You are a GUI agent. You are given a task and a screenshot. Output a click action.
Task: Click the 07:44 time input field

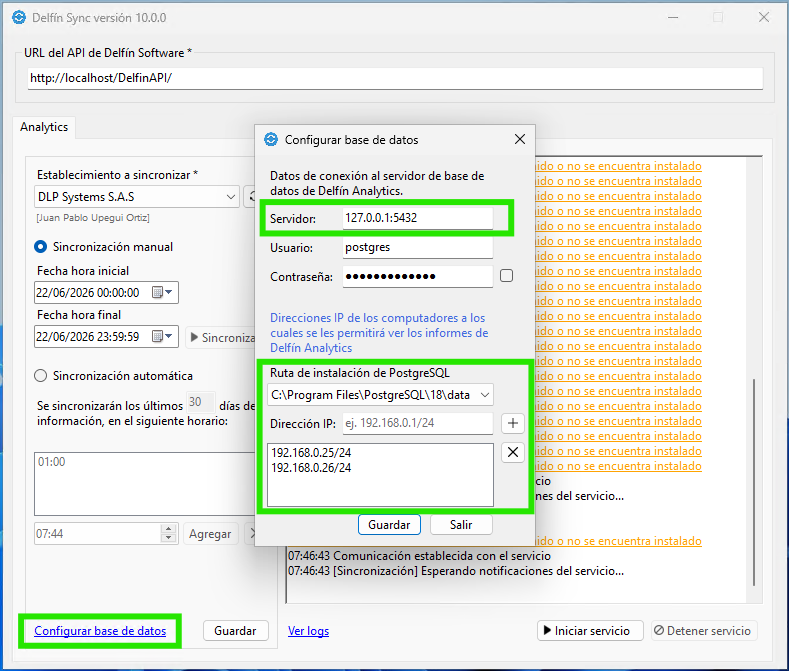click(98, 534)
